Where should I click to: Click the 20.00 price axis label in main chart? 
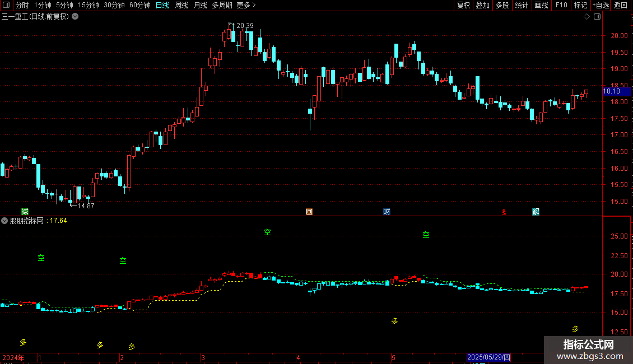(619, 35)
